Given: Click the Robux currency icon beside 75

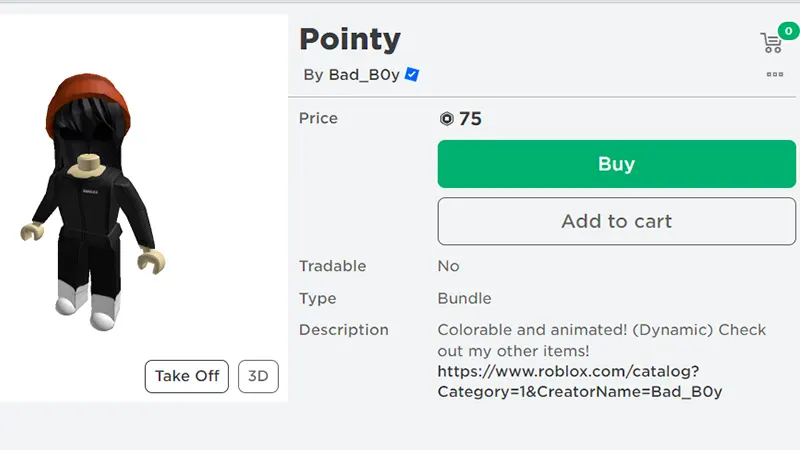Looking at the screenshot, I should [446, 119].
